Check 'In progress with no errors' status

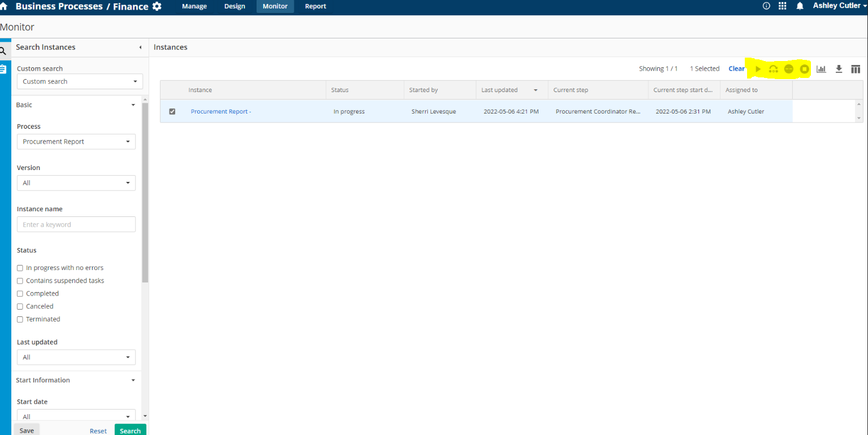tap(20, 268)
